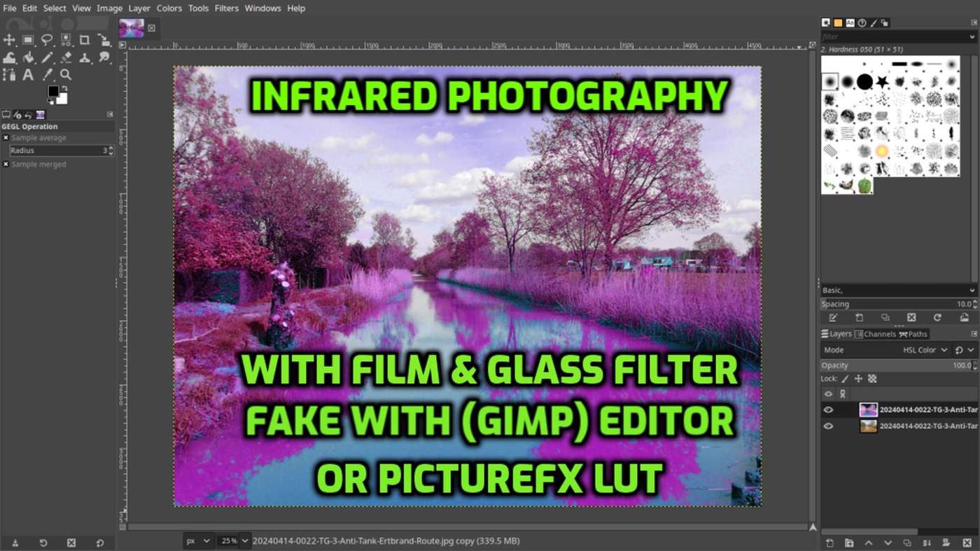The image size is (980, 551).
Task: Select the Text tool
Action: [28, 74]
